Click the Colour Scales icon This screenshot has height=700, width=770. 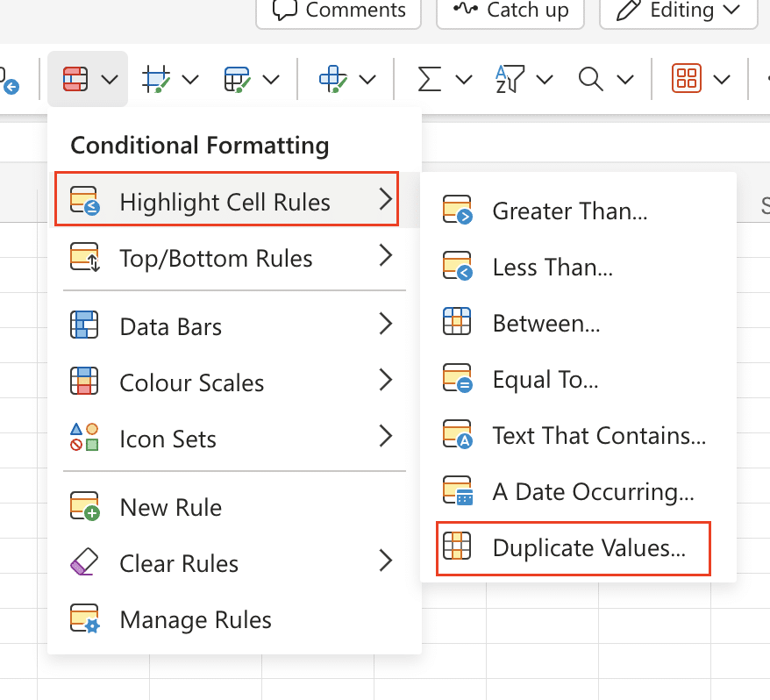coord(84,381)
